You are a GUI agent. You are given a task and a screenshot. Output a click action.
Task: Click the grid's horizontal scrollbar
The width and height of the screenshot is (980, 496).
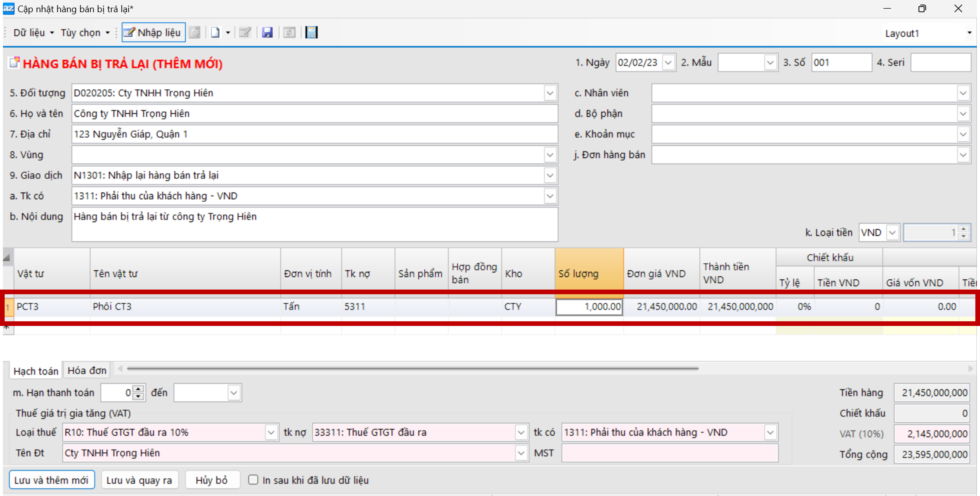coord(412,369)
